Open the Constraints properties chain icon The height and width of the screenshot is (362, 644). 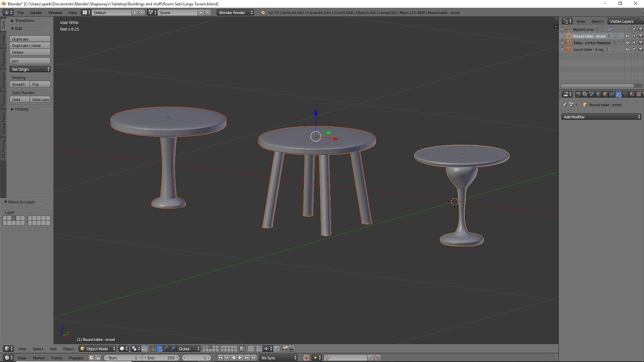click(612, 94)
